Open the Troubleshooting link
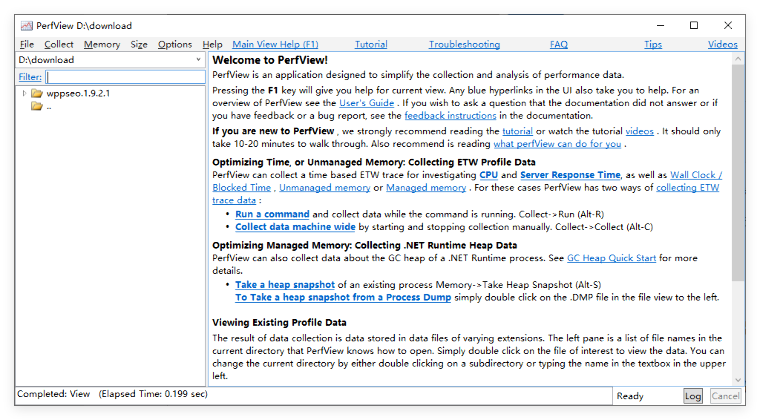Image resolution: width=760 pixels, height=420 pixels. (464, 44)
